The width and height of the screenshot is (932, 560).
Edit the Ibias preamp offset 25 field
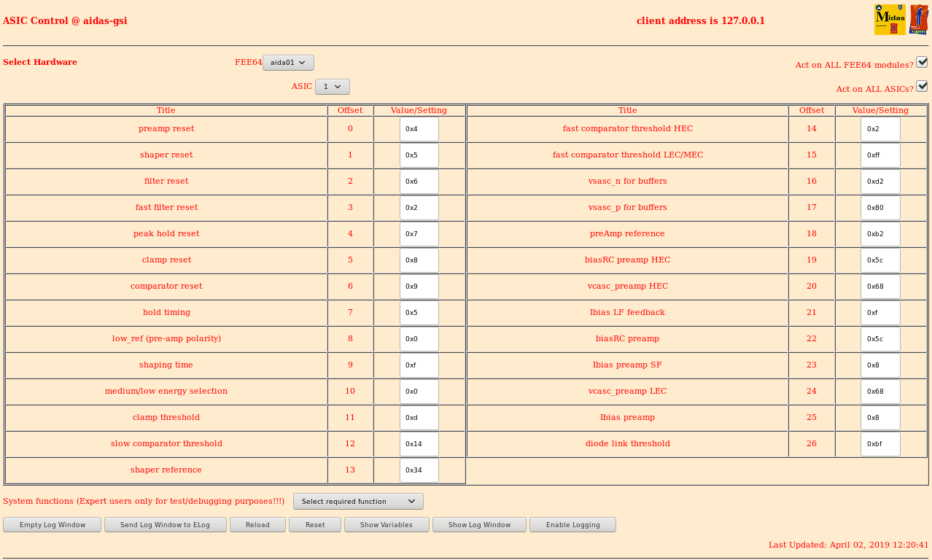(x=880, y=418)
